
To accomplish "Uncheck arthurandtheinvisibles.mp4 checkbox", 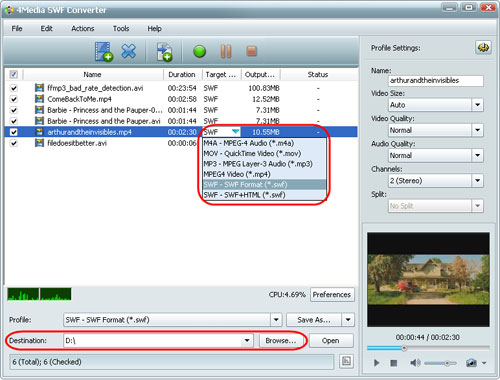I will pos(14,132).
